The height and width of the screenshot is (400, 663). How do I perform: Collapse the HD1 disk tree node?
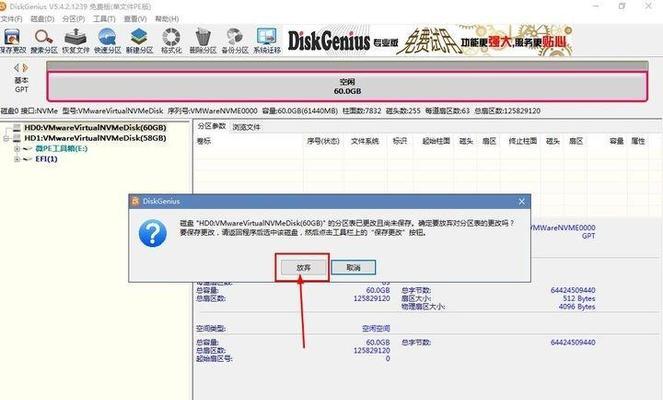pos(6,138)
